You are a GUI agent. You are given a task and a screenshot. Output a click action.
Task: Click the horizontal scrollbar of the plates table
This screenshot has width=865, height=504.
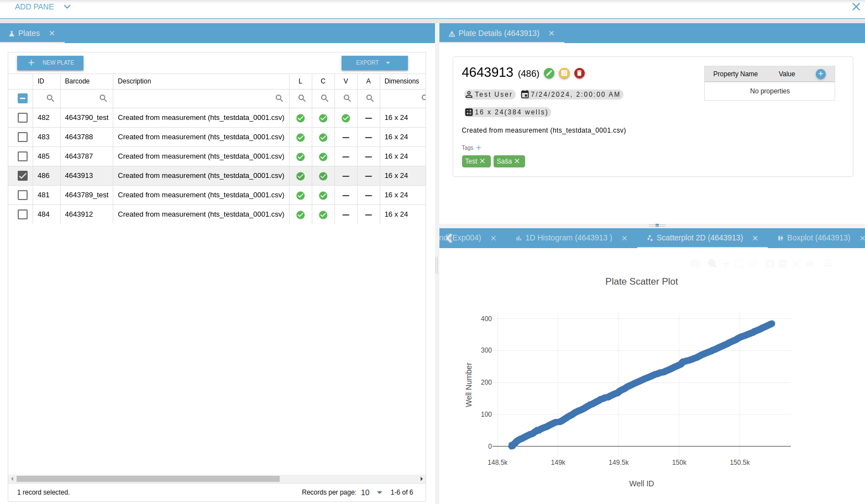[x=148, y=479]
